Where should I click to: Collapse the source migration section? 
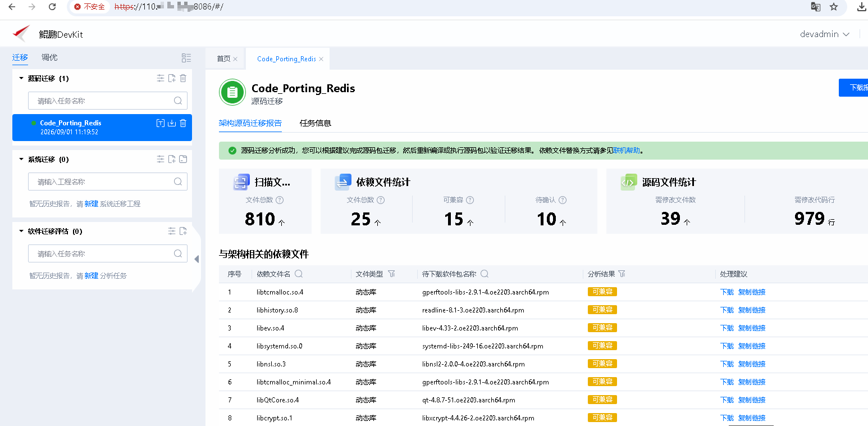click(x=21, y=78)
